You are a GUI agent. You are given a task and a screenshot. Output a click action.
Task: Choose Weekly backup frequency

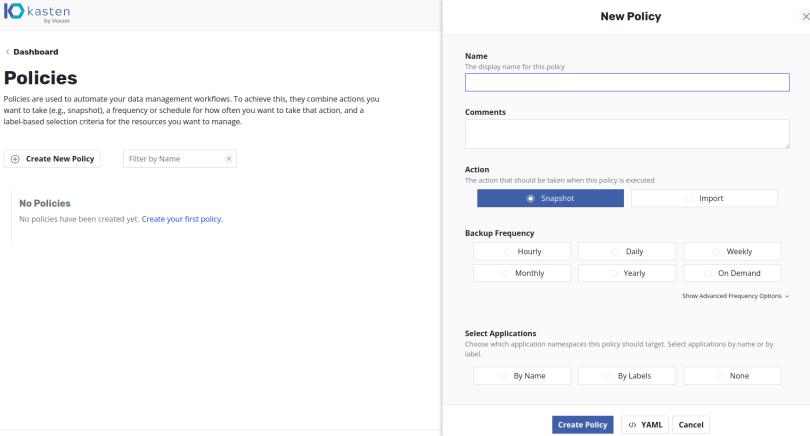[732, 251]
